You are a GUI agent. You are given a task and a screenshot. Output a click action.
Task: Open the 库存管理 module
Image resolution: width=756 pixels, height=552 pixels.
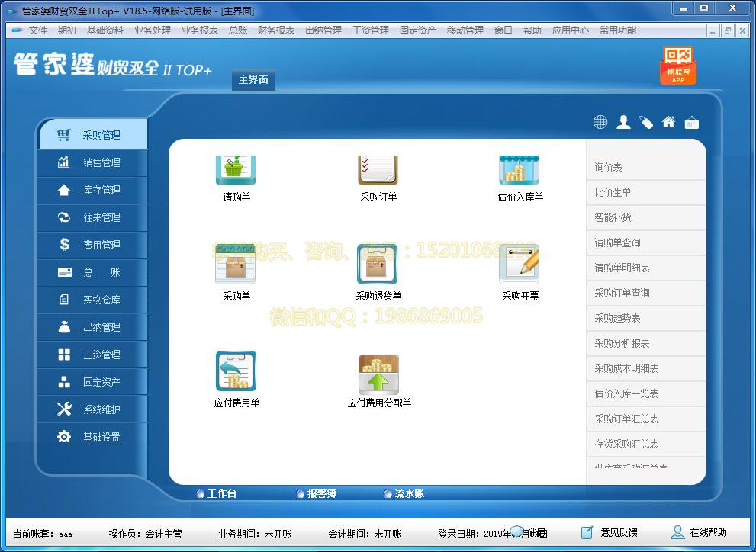tap(92, 190)
